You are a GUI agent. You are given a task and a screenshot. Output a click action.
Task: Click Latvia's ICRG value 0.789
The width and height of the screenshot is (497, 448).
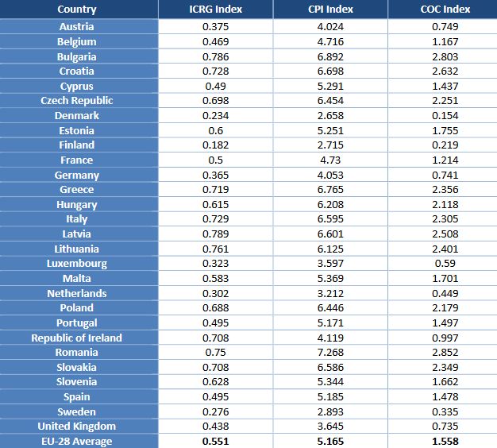216,234
